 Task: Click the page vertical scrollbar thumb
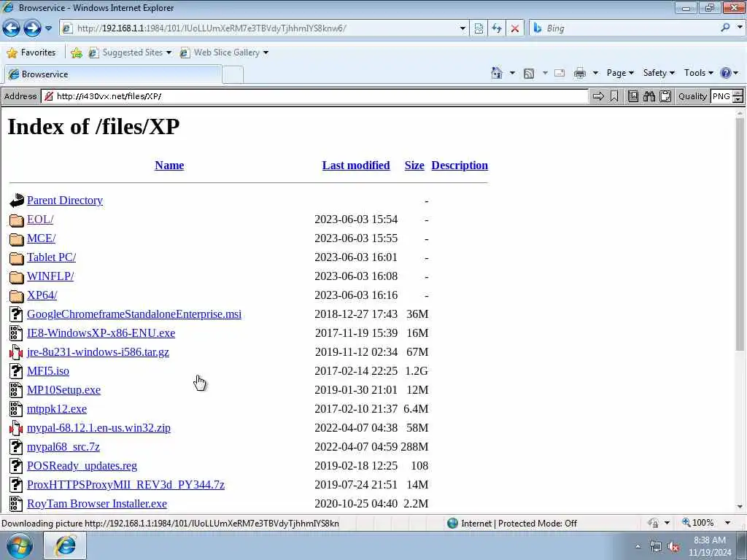tap(740, 234)
